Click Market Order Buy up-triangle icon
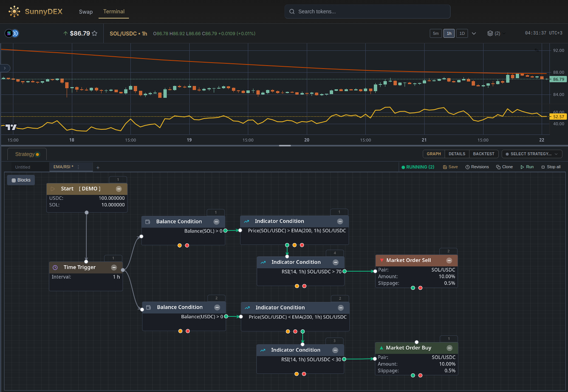The image size is (568, 392). (381, 348)
